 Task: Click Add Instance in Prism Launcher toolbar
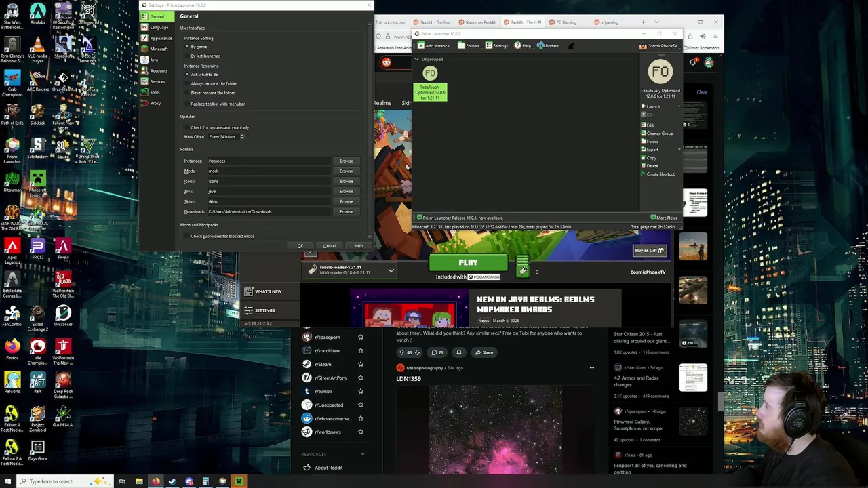click(x=433, y=45)
